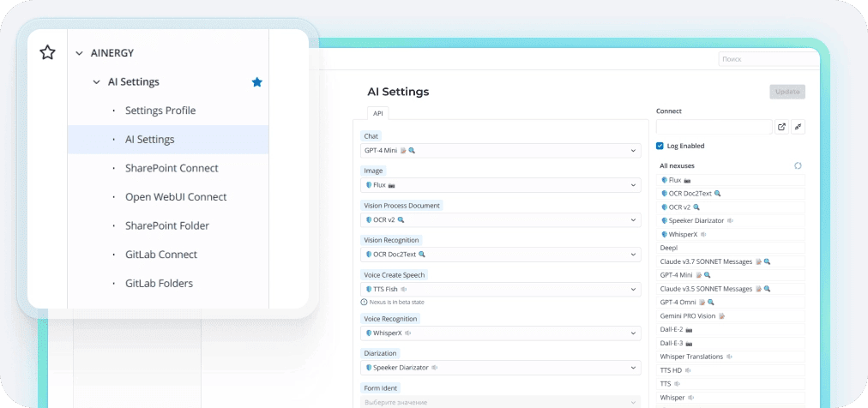This screenshot has width=868, height=408.
Task: Click the magnifier icon next to OCR Doc2Text in nexuses list
Action: (717, 194)
